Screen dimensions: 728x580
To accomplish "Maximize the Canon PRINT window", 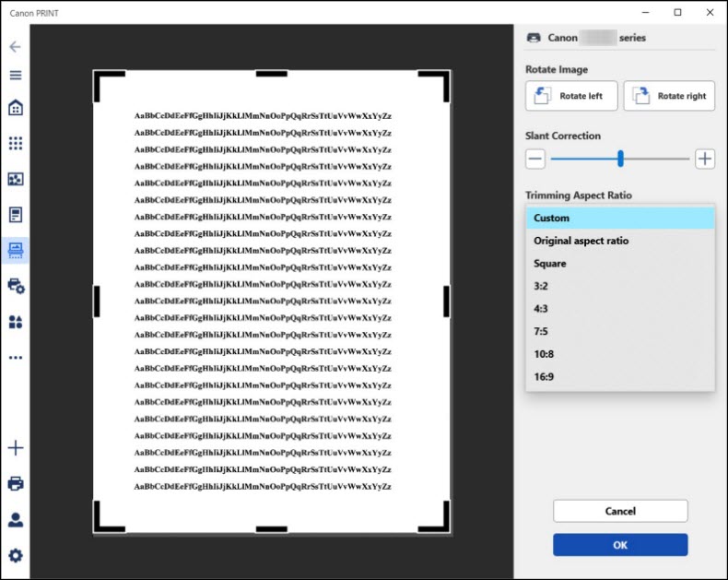I will click(677, 13).
